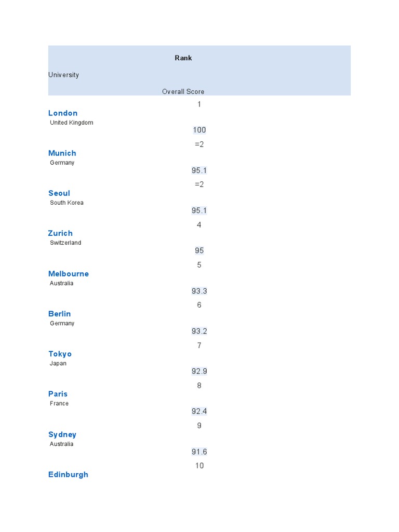This screenshot has height=532, width=399.
Task: Open the London university link
Action: pyautogui.click(x=63, y=113)
